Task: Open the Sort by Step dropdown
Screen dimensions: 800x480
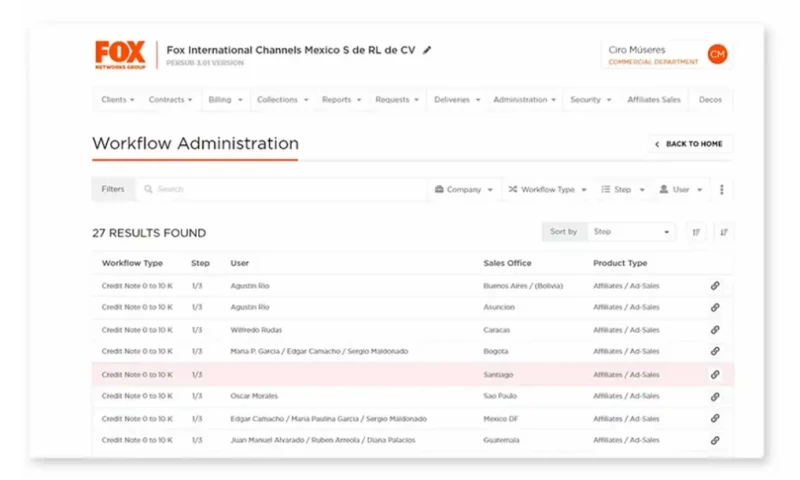Action: (632, 232)
